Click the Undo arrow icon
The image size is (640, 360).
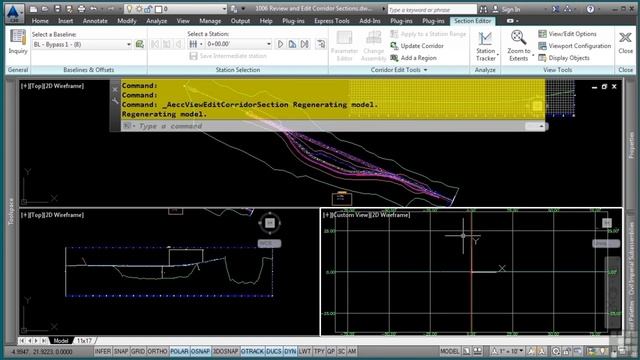pyautogui.click(x=93, y=9)
